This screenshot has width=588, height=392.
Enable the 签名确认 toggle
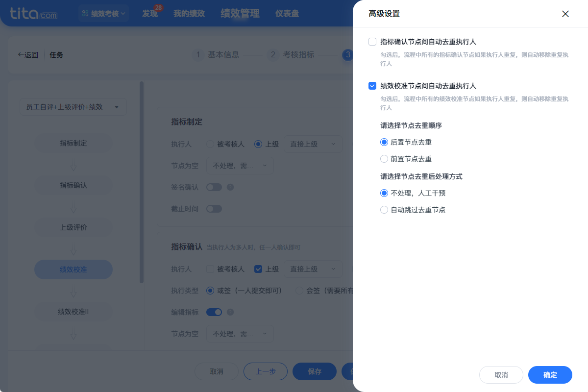point(214,187)
